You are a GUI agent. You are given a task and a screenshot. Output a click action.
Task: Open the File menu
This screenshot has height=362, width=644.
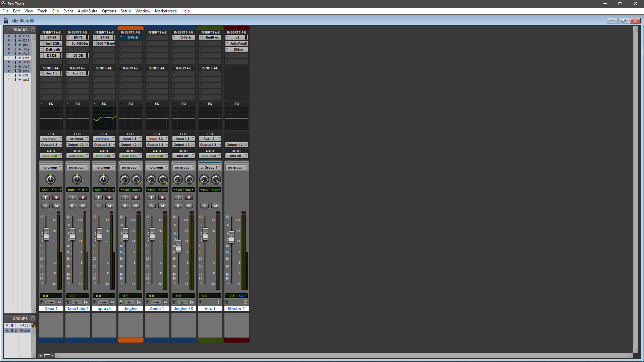[x=5, y=11]
